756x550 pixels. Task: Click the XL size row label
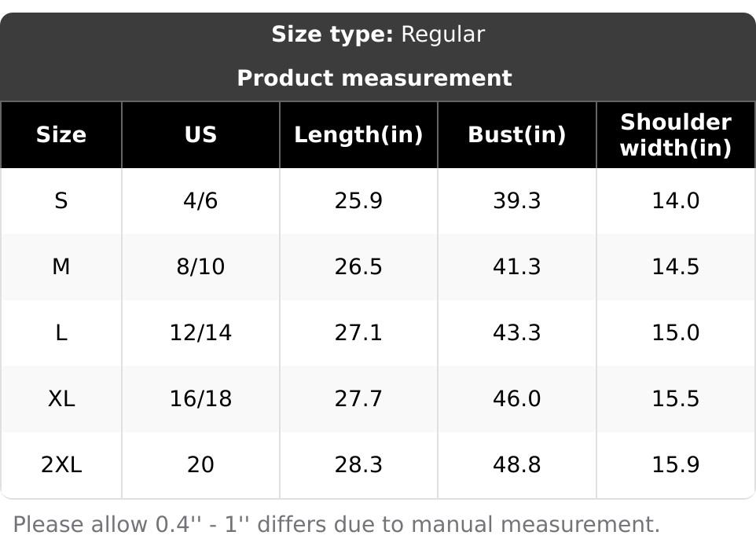click(61, 399)
